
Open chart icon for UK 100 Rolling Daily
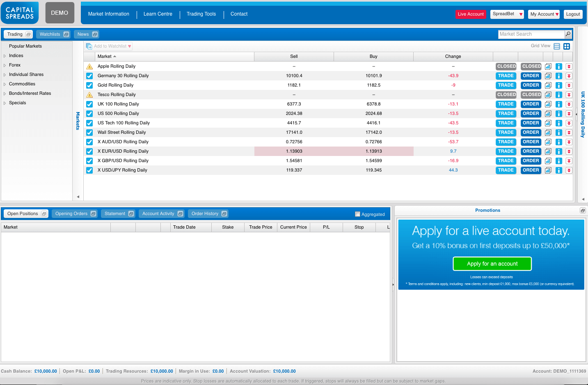tap(548, 104)
